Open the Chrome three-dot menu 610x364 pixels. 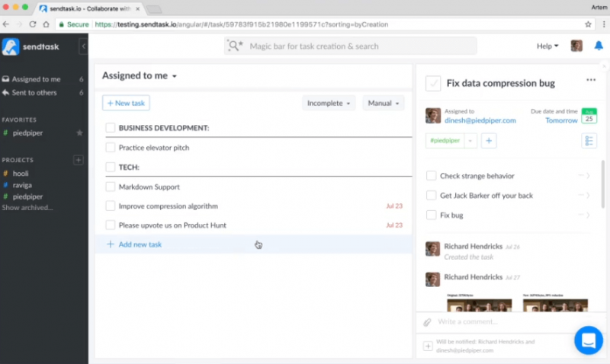click(603, 24)
